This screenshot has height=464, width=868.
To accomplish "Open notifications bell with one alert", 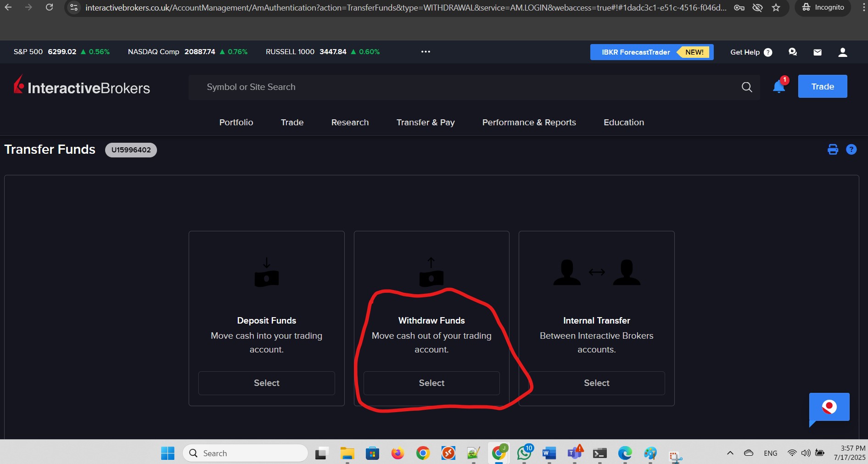I will pos(779,86).
